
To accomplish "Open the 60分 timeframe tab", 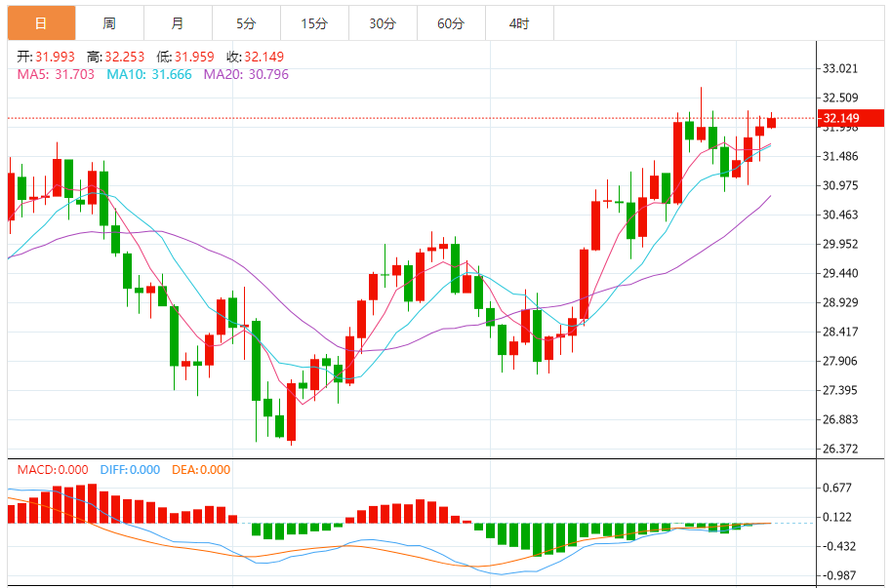I will [451, 23].
